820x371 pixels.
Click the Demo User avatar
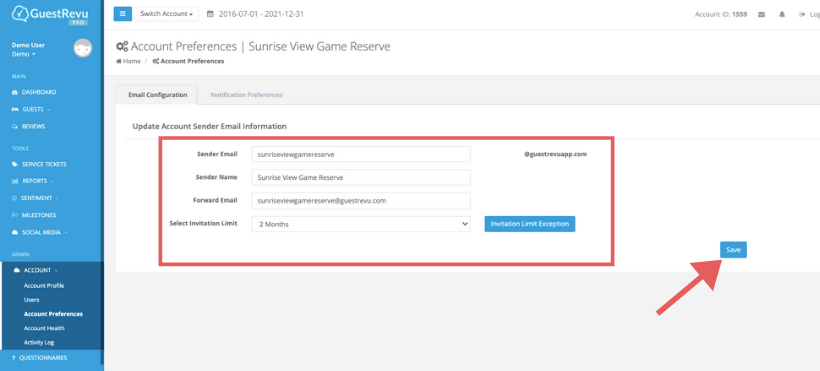[83, 49]
